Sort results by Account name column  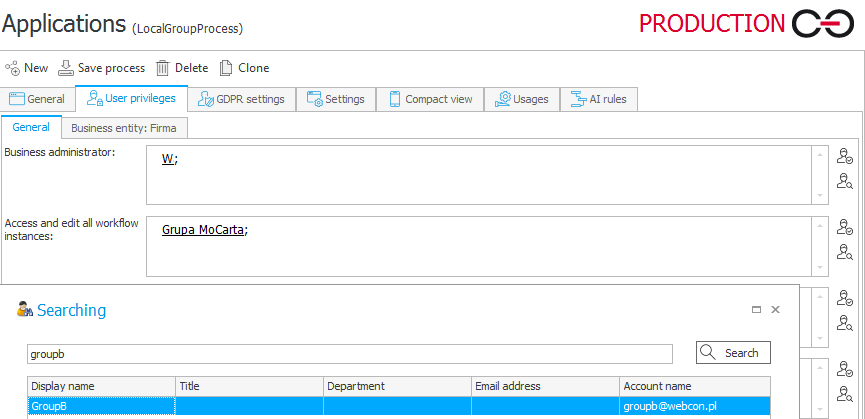pos(695,386)
